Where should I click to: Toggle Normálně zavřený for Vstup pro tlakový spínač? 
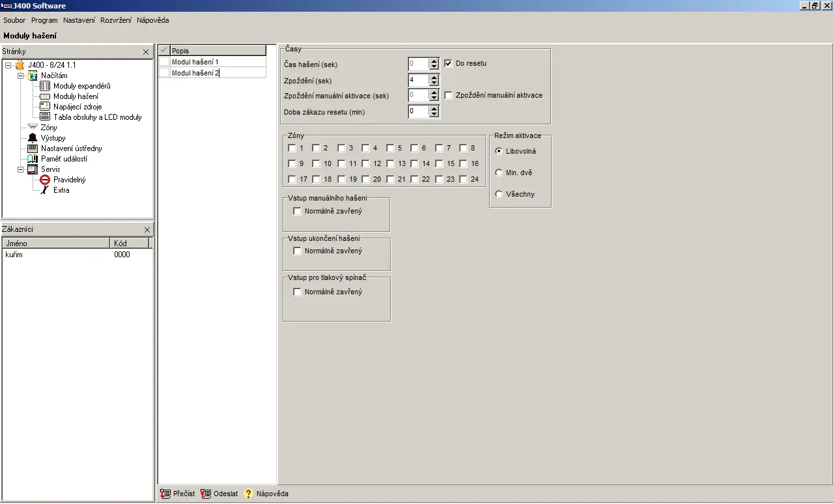[x=298, y=292]
